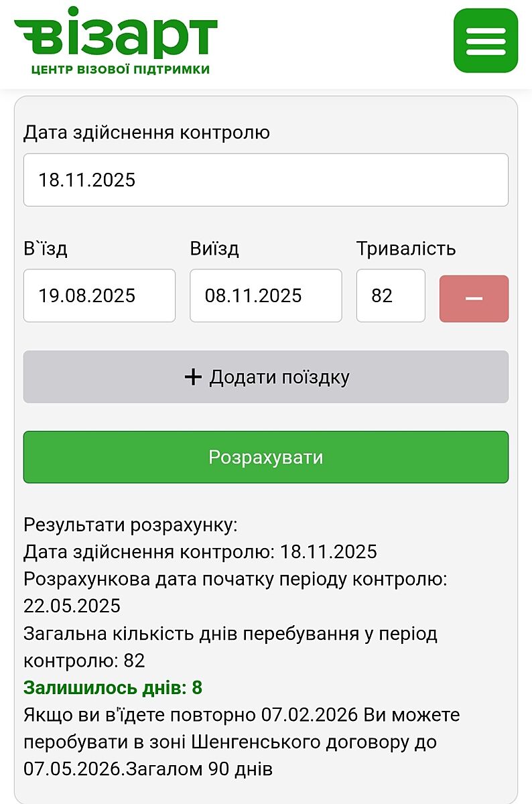
Task: Open the green hamburger menu
Action: coord(485,41)
